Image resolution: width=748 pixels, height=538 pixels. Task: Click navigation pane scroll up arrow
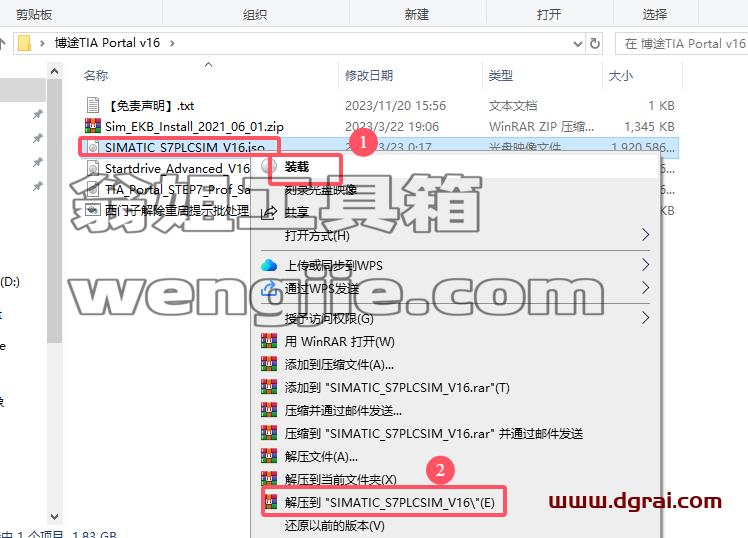pos(54,72)
